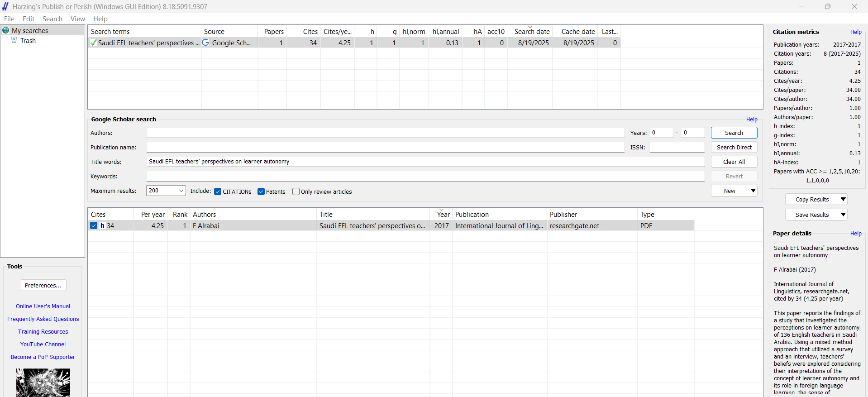Click the Authors input field

tap(385, 133)
